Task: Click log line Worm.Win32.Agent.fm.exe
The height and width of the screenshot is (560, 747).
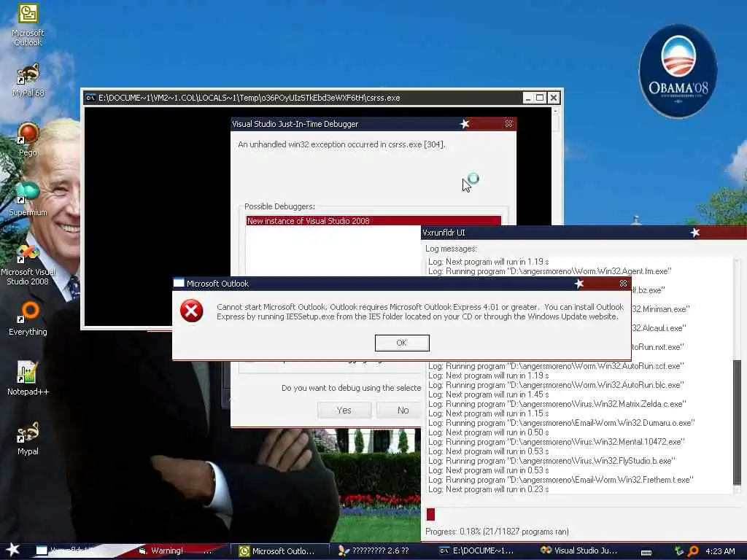Action: tap(550, 271)
